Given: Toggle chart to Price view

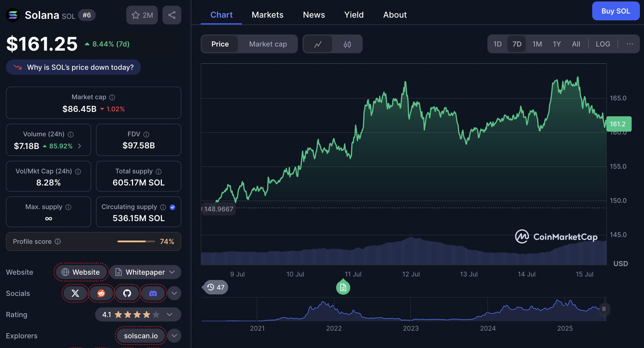Looking at the screenshot, I should point(220,44).
